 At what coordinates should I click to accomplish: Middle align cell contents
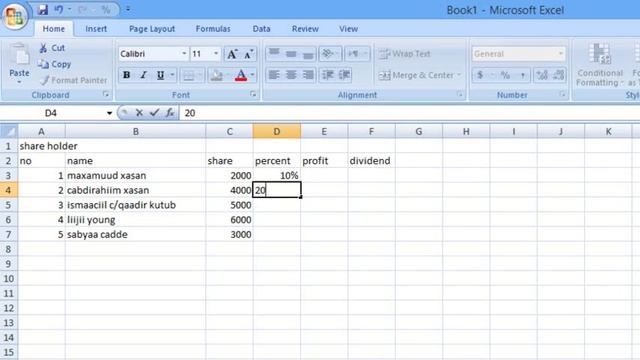pos(291,53)
